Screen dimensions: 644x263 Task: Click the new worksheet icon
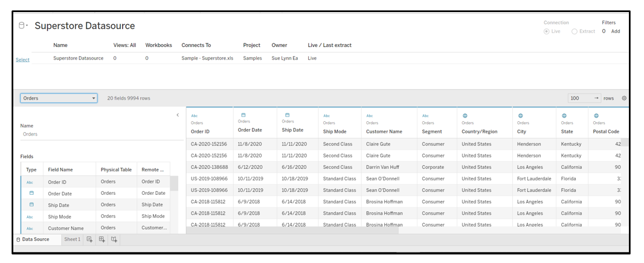(x=89, y=239)
